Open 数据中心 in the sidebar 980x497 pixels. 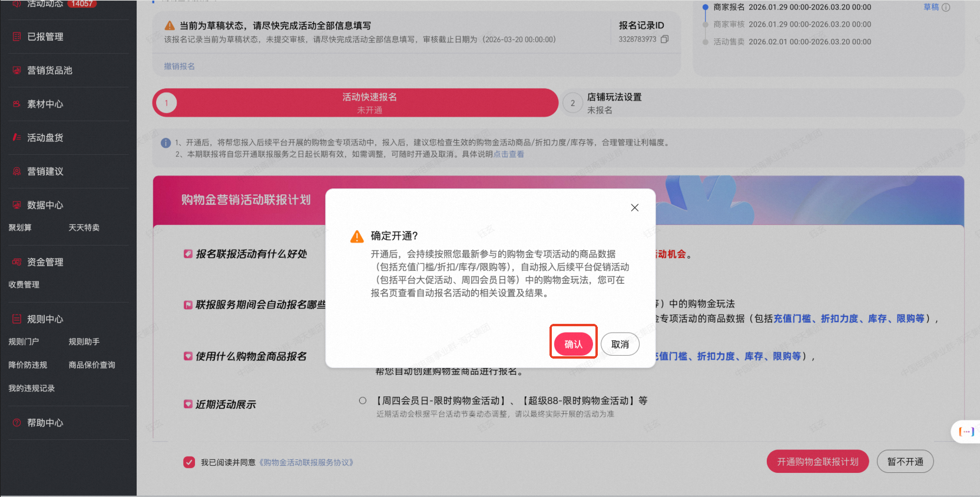click(x=45, y=205)
